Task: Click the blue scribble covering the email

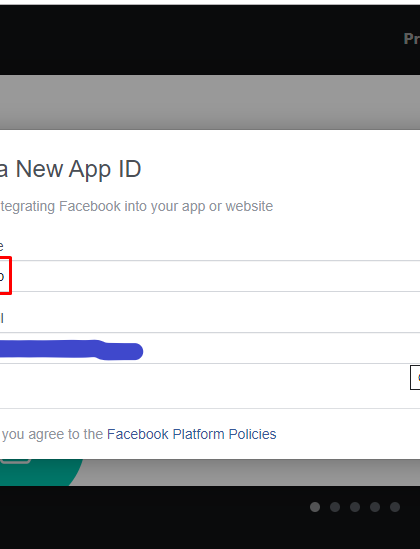Action: click(71, 350)
